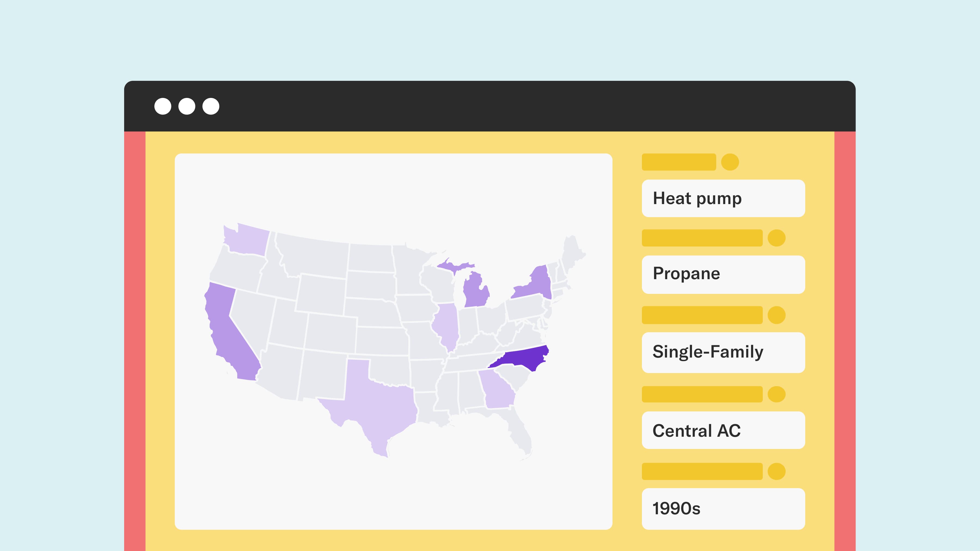Click the yellow dot above 1990s
This screenshot has height=551, width=980.
pos(776,472)
